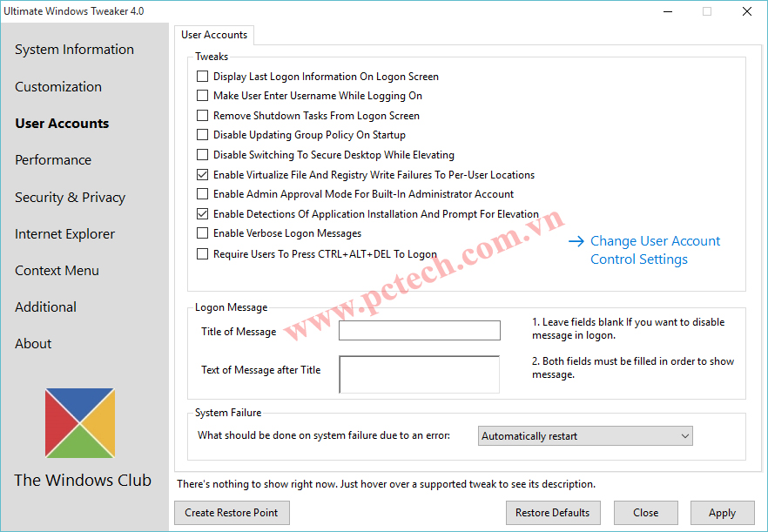Click the blue arrow beside Change User Account
Image resolution: width=768 pixels, height=532 pixels.
coord(576,241)
